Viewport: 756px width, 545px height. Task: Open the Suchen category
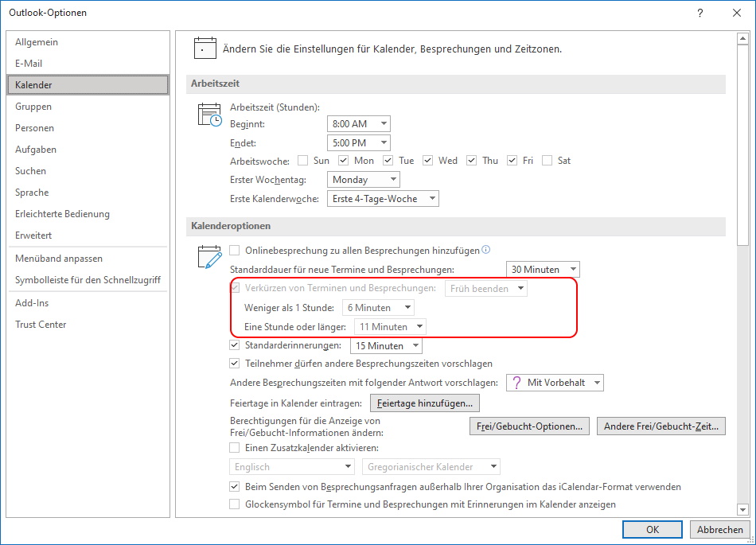click(x=88, y=170)
